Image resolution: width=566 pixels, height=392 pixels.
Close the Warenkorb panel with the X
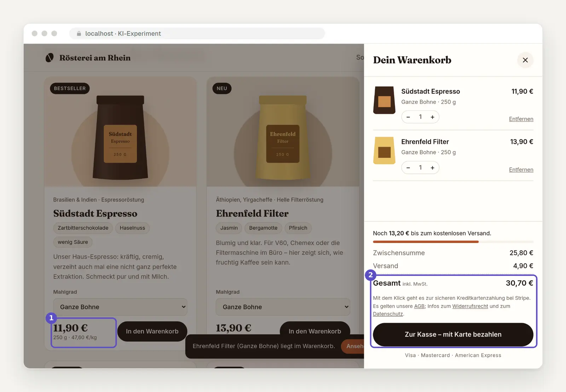525,60
